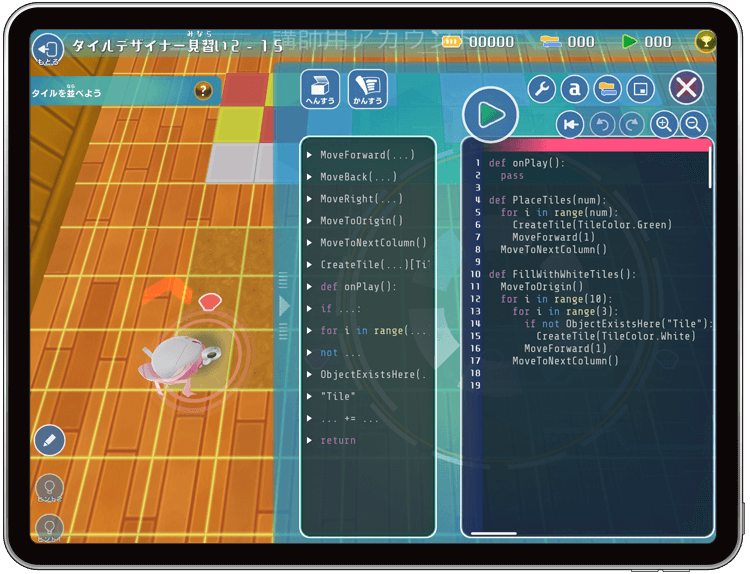Click the window layout icon

click(x=640, y=89)
